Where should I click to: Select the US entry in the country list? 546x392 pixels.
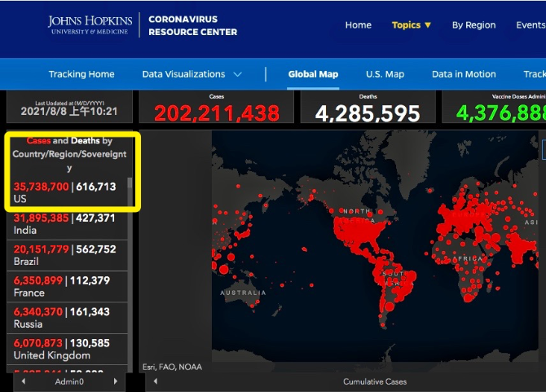[x=65, y=192]
